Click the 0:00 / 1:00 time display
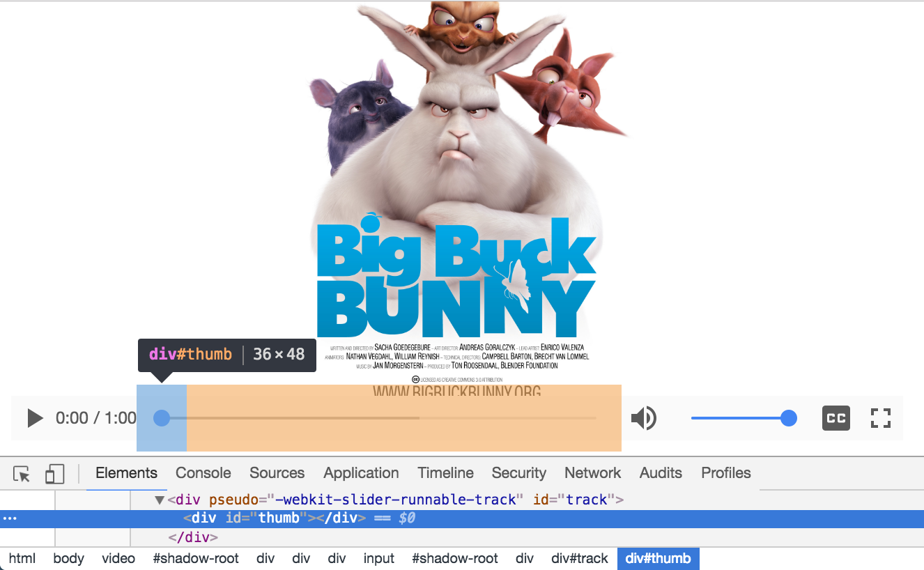The width and height of the screenshot is (924, 570). pyautogui.click(x=96, y=418)
